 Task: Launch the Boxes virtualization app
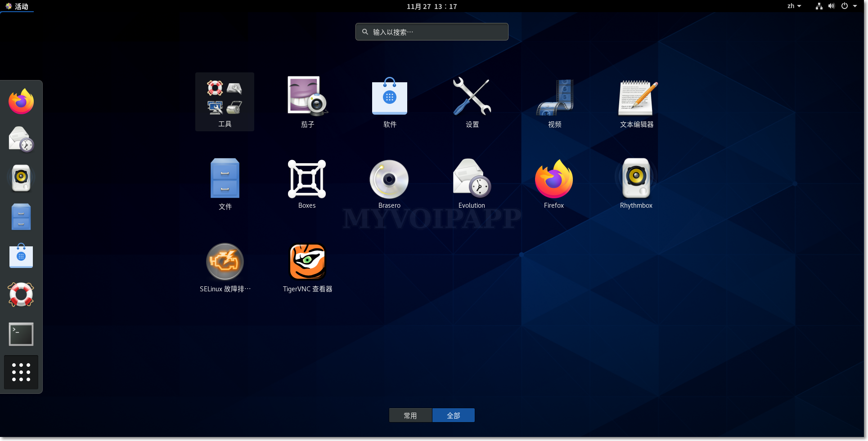[307, 184]
